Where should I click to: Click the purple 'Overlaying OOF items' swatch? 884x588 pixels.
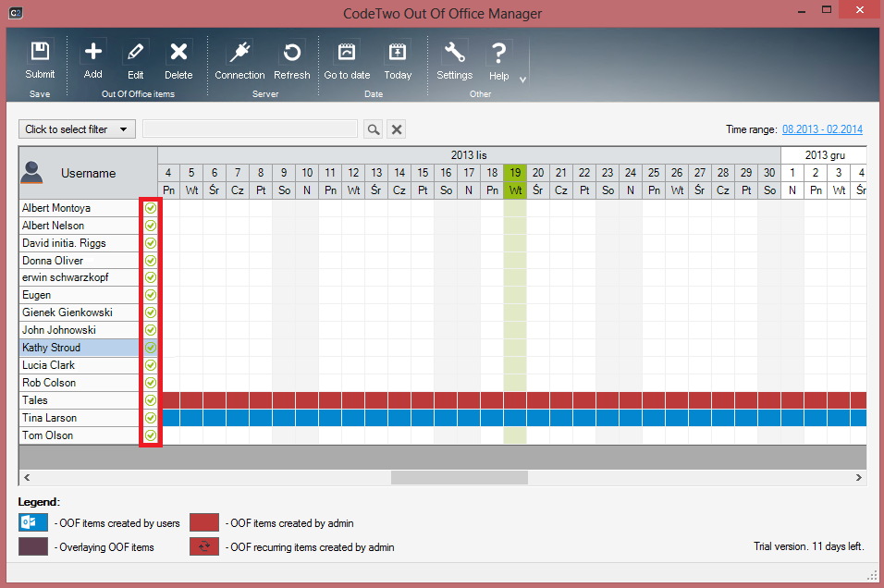click(33, 546)
